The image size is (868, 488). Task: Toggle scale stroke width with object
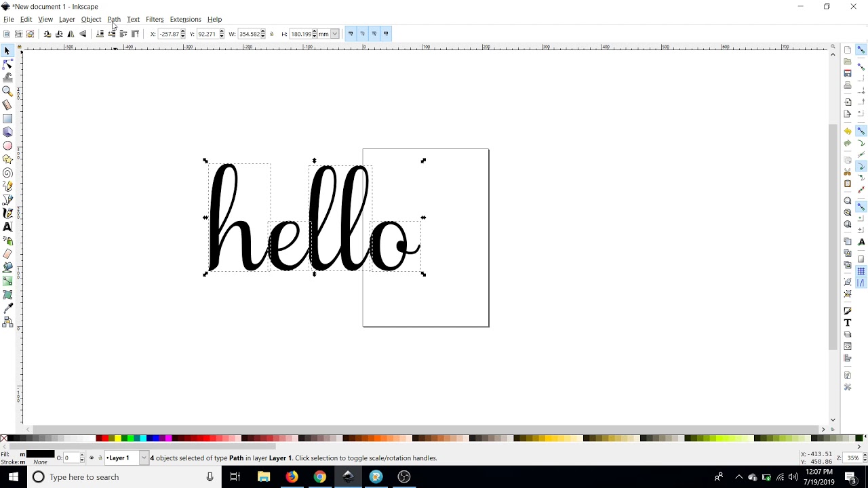coord(351,34)
